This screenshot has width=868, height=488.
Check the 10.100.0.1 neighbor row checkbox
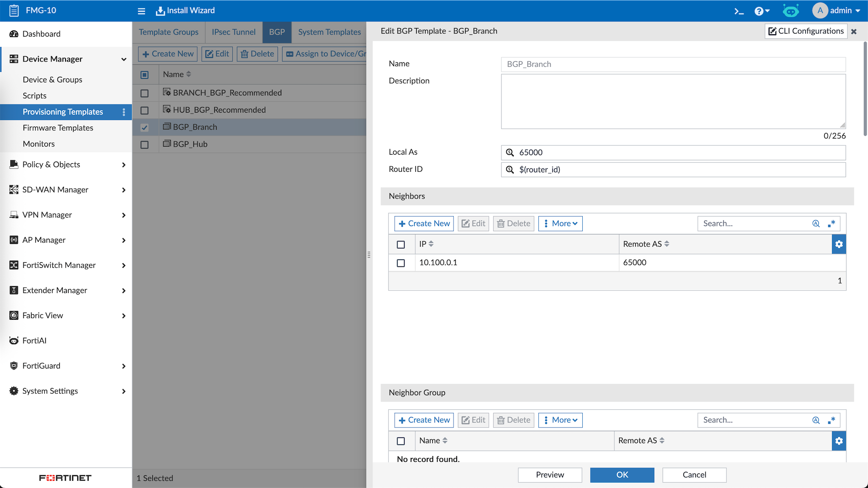click(x=401, y=263)
